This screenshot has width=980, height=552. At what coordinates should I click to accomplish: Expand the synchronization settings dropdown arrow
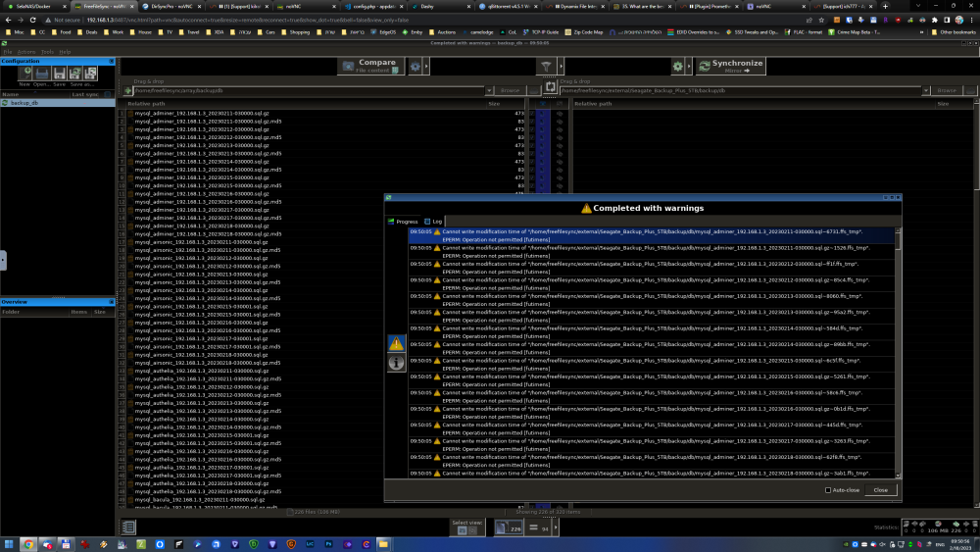coord(689,66)
